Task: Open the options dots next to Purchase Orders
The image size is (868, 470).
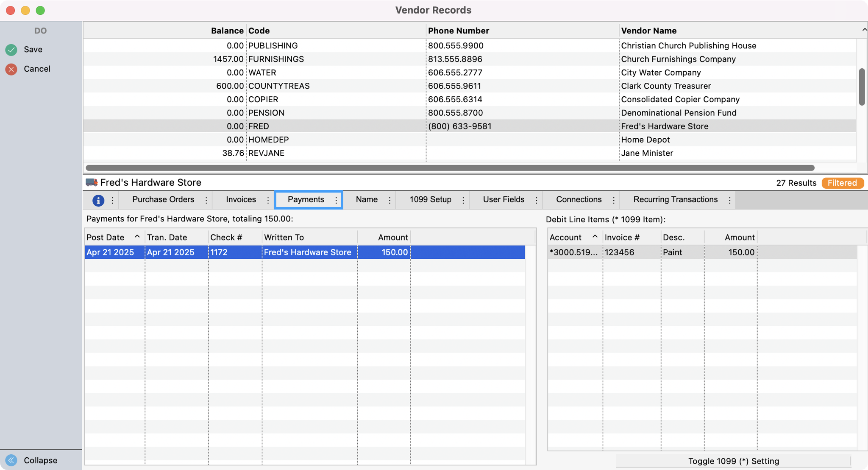Action: (206, 200)
